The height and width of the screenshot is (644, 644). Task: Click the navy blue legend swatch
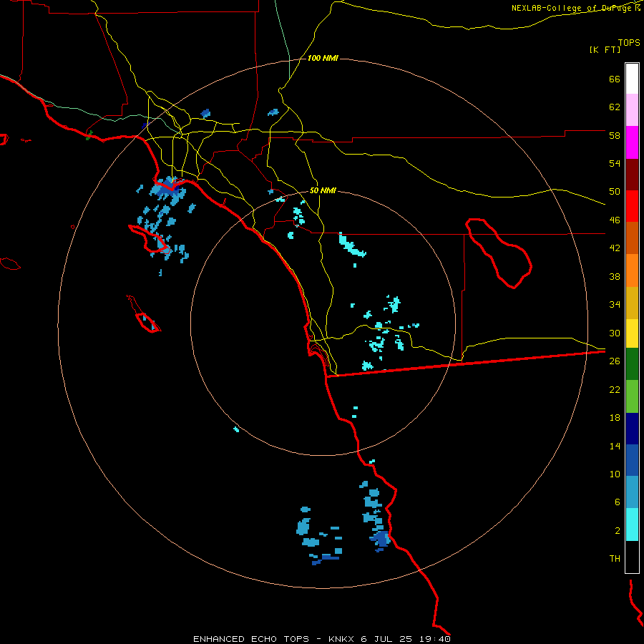(632, 429)
